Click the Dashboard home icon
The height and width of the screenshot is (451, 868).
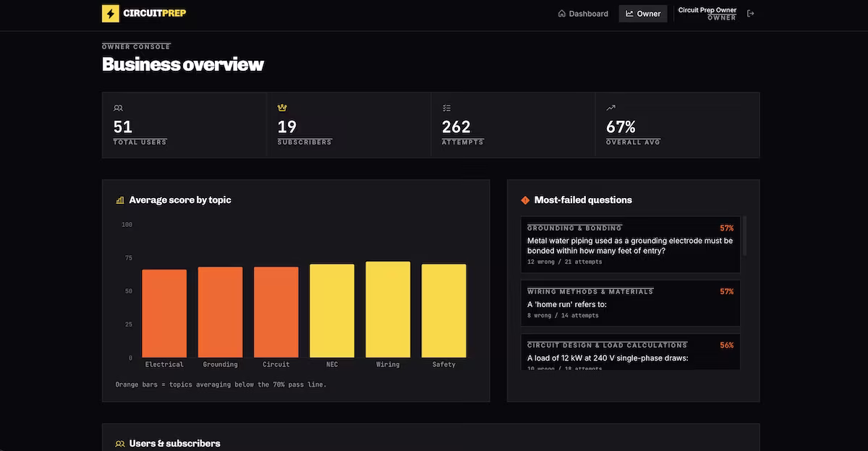[562, 14]
